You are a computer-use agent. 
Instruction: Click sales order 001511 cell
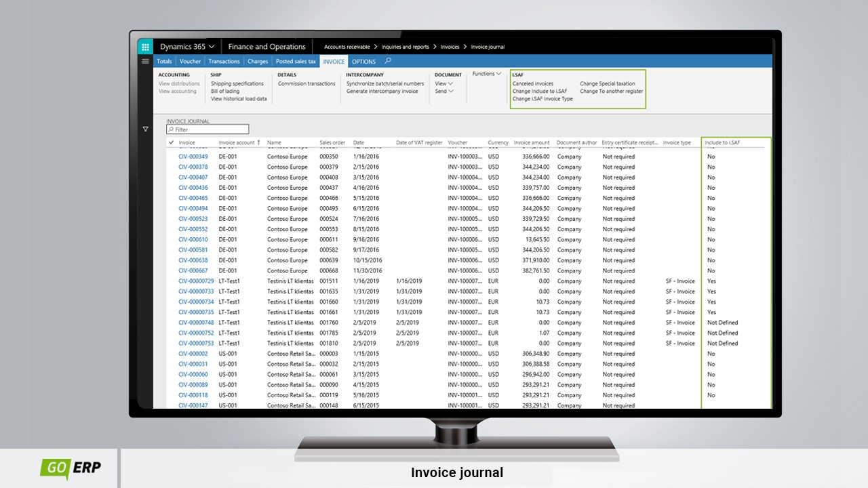pyautogui.click(x=329, y=281)
